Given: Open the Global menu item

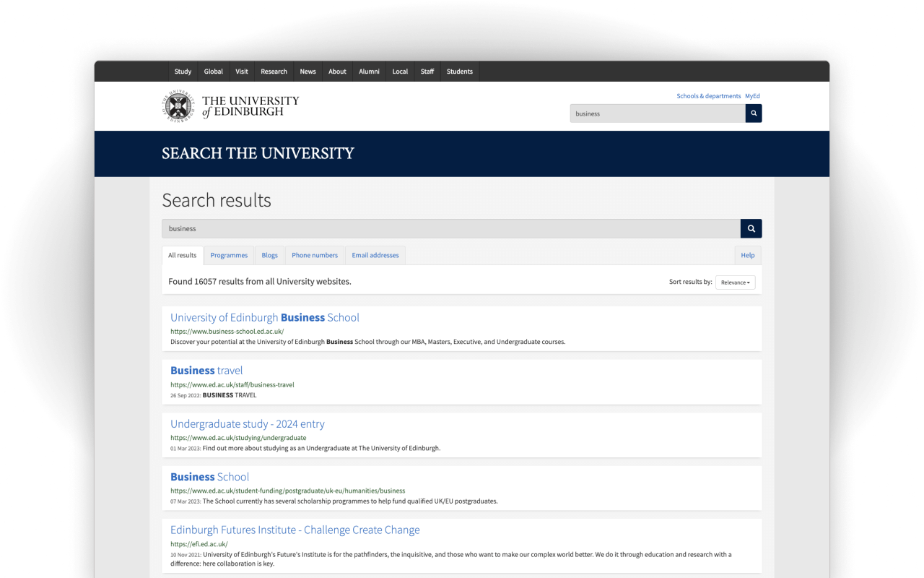Looking at the screenshot, I should [x=214, y=72].
